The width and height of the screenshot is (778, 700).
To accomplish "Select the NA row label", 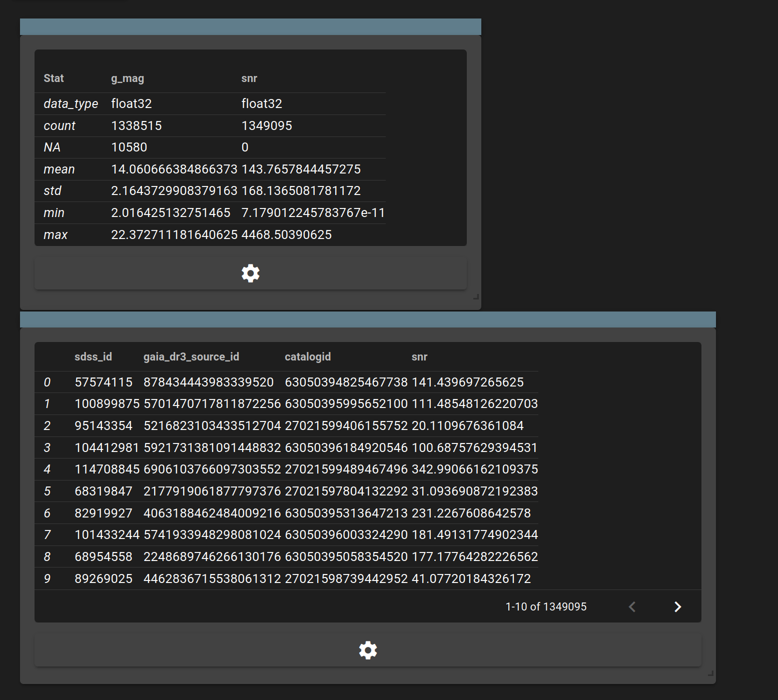I will click(x=52, y=147).
